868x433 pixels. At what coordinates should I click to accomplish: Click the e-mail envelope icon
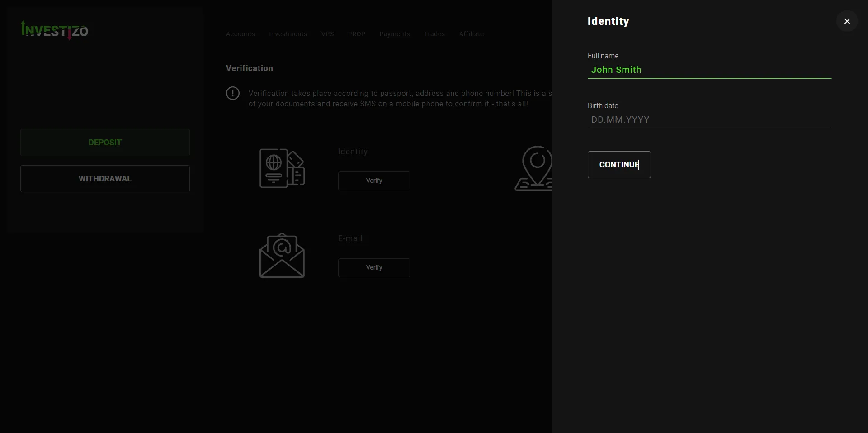(x=282, y=255)
